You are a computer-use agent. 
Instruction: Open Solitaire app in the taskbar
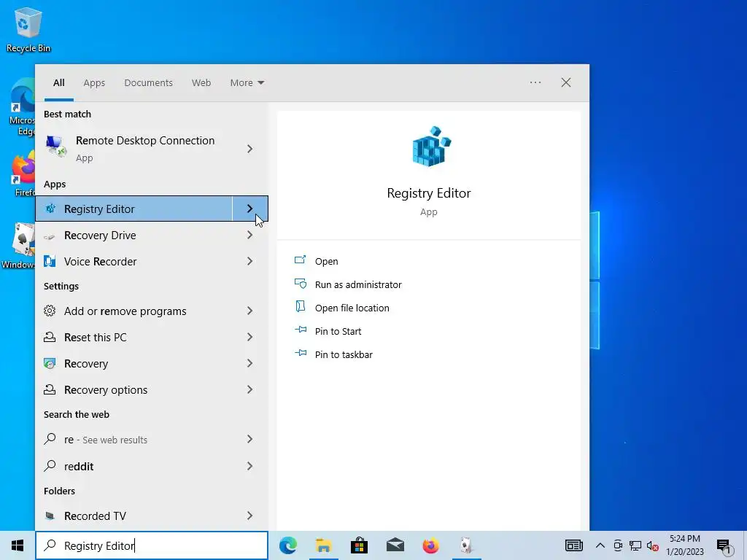point(466,545)
